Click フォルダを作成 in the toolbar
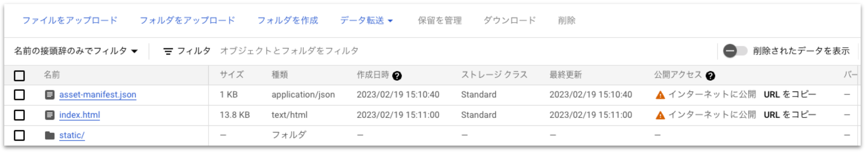The width and height of the screenshot is (868, 153). [x=288, y=21]
